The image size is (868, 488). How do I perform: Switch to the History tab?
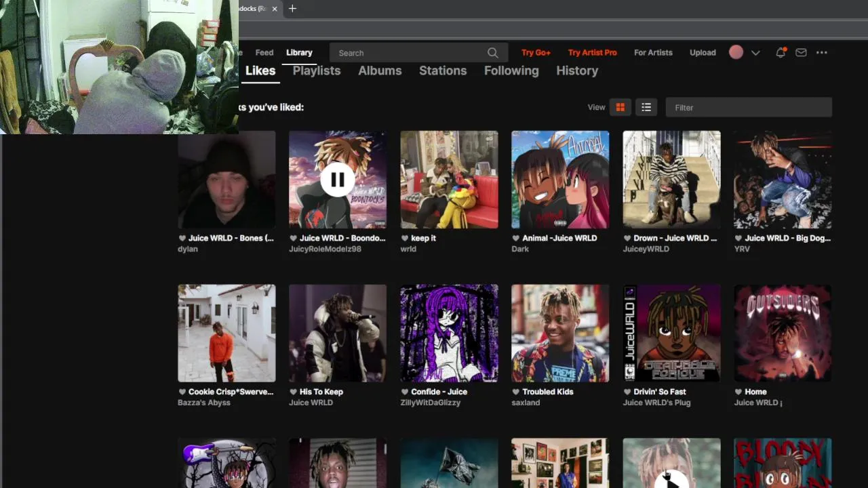tap(577, 70)
